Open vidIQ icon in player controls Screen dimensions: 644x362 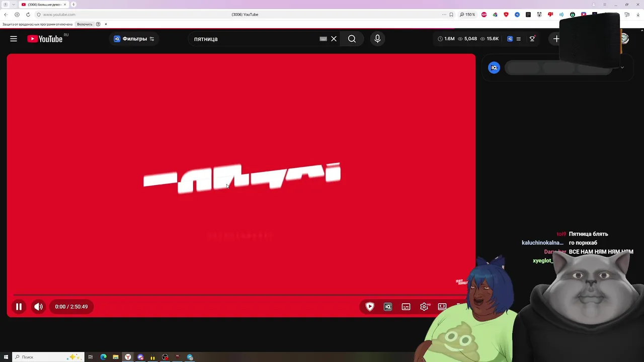(388, 307)
